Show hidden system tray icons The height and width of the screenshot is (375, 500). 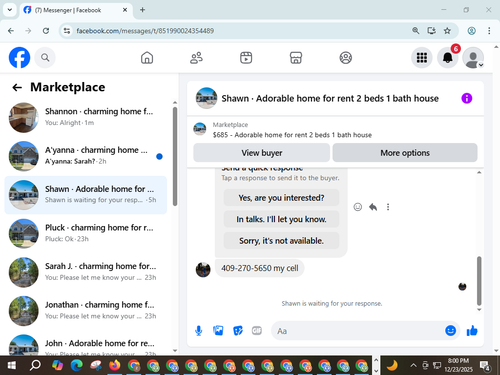click(x=413, y=365)
